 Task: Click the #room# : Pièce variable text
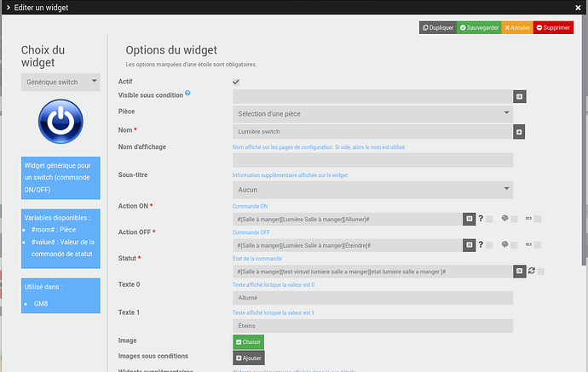click(54, 230)
